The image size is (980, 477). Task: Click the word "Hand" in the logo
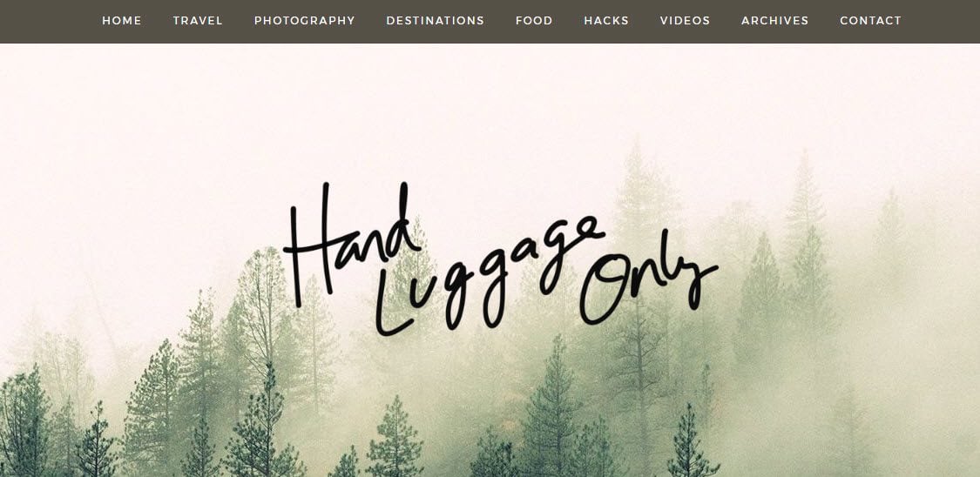350,244
